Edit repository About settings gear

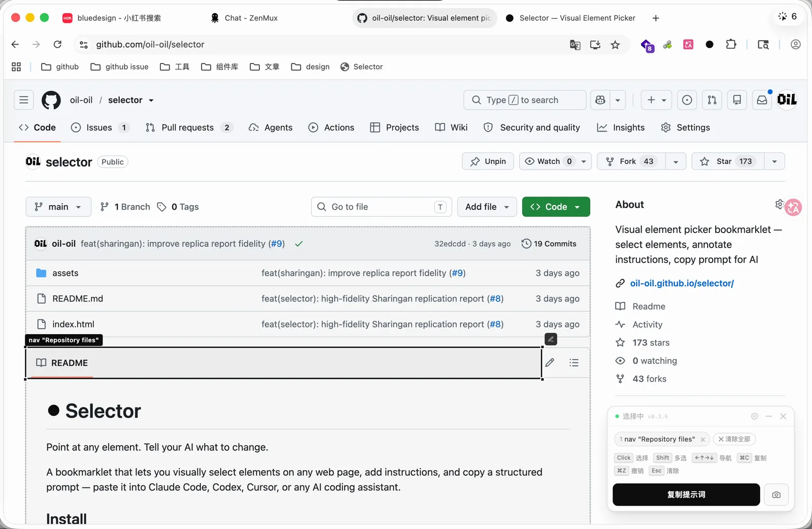(x=780, y=204)
